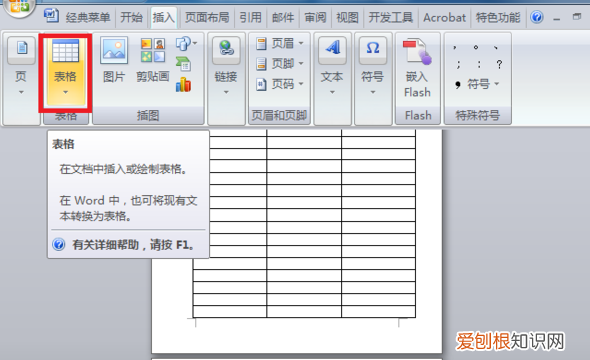Screen dimensions: 590x360
Task: Insert the comma special symbol
Action: 455,47
